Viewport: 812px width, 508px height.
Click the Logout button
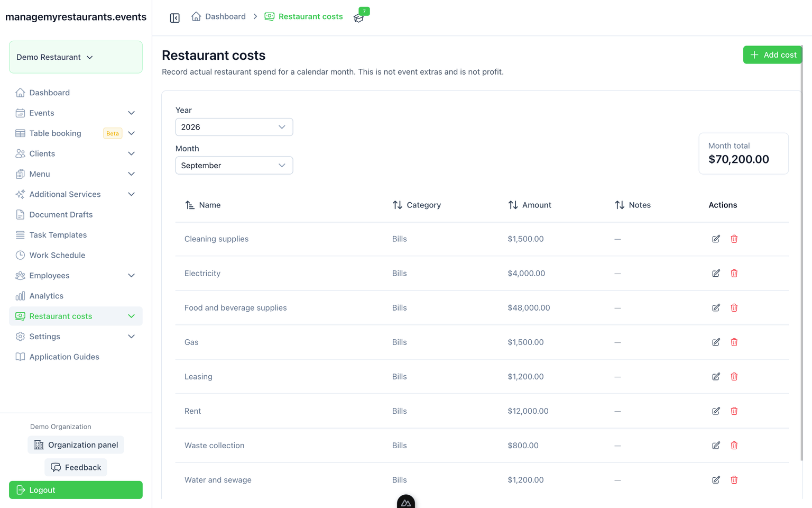pyautogui.click(x=76, y=490)
